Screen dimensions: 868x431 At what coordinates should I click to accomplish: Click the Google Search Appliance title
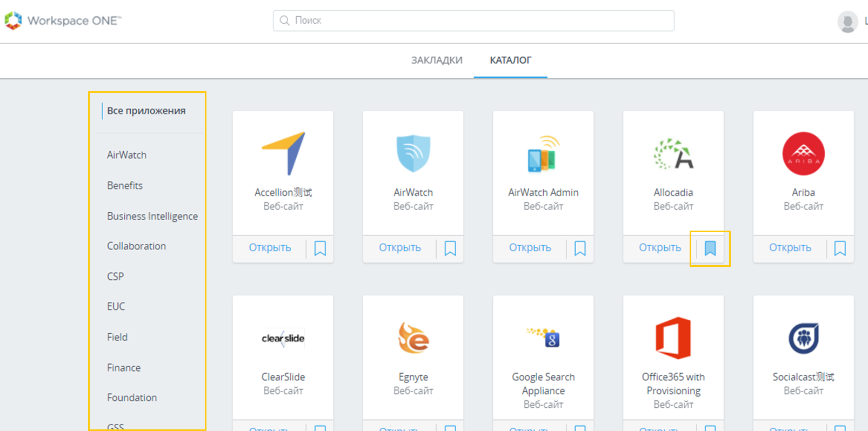pos(543,383)
